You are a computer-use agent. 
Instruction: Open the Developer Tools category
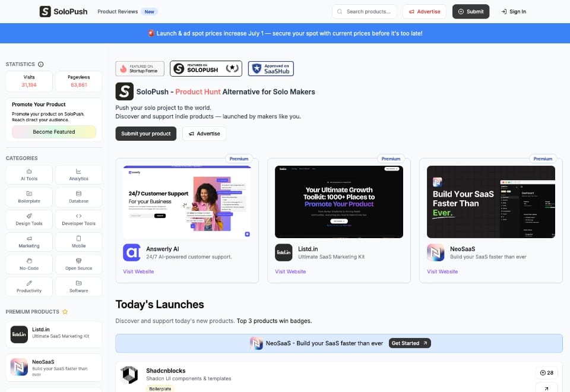[x=78, y=220]
